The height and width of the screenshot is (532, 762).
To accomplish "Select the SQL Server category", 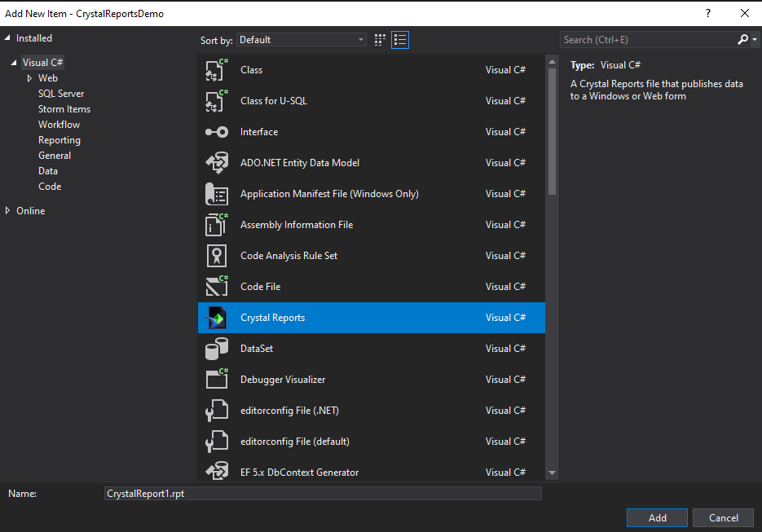I will point(61,94).
